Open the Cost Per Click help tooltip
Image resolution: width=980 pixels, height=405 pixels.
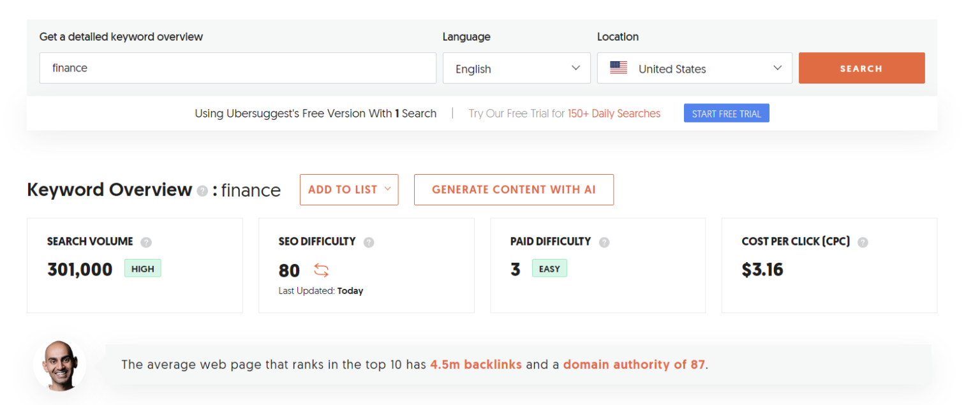[863, 242]
